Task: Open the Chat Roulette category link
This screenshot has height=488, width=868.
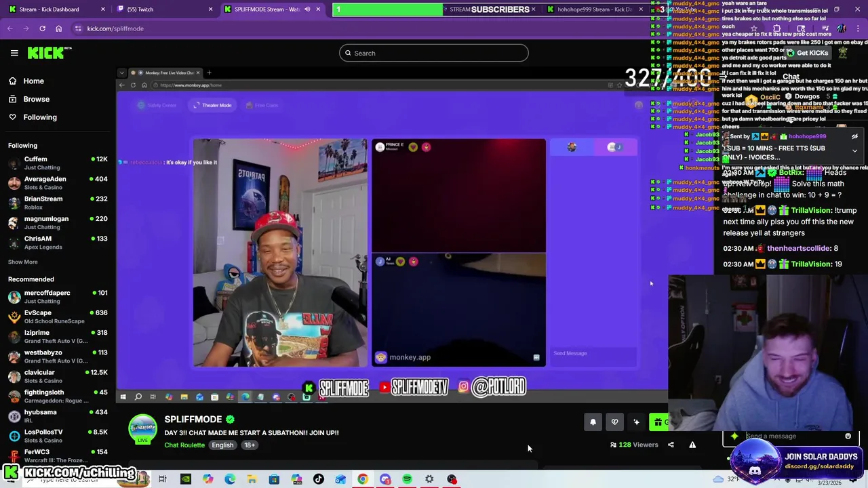Action: click(x=184, y=445)
